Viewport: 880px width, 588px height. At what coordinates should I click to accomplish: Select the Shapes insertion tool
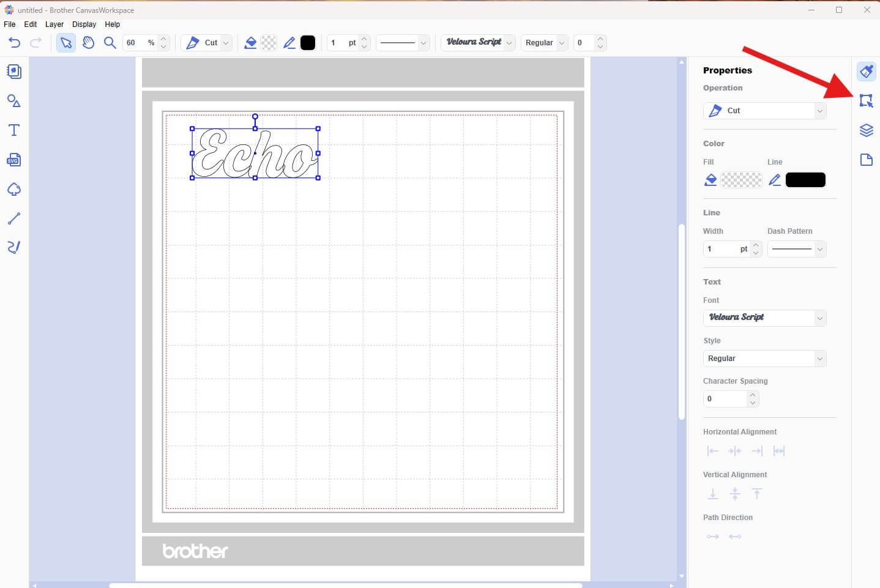13,101
